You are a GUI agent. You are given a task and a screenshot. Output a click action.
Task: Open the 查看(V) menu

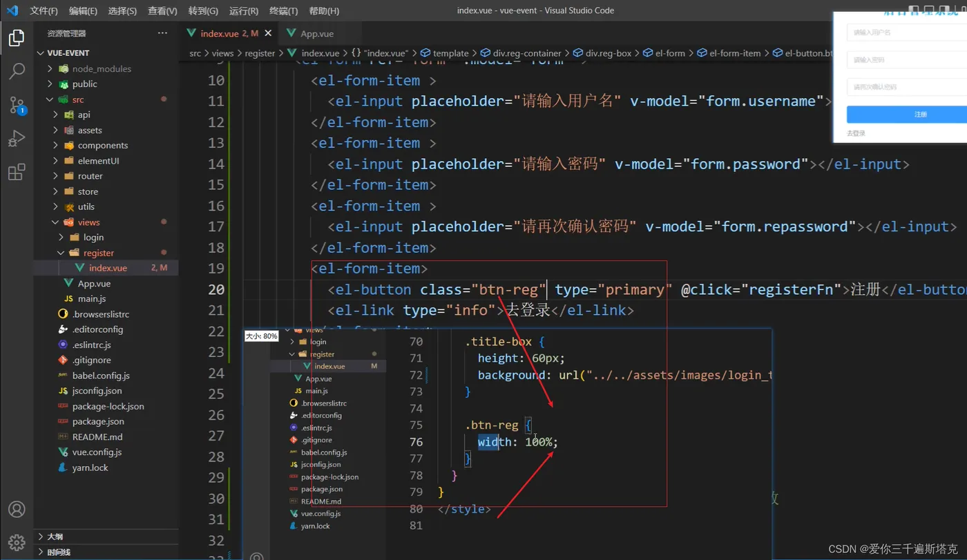pos(162,11)
